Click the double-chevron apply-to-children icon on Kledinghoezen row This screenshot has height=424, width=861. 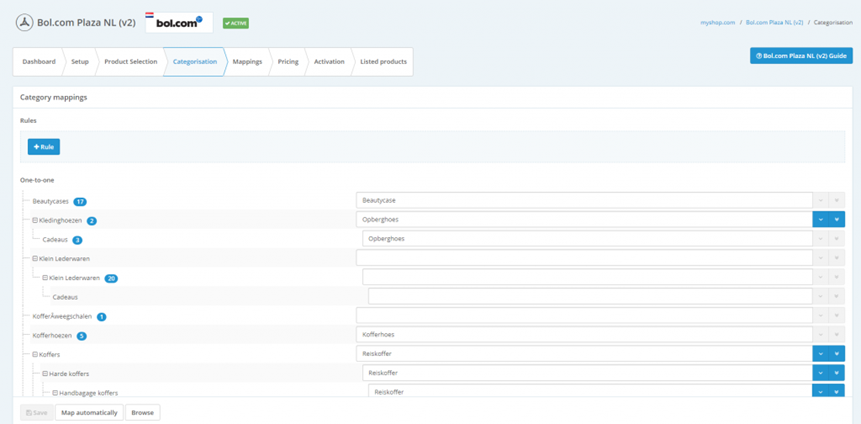pos(837,220)
